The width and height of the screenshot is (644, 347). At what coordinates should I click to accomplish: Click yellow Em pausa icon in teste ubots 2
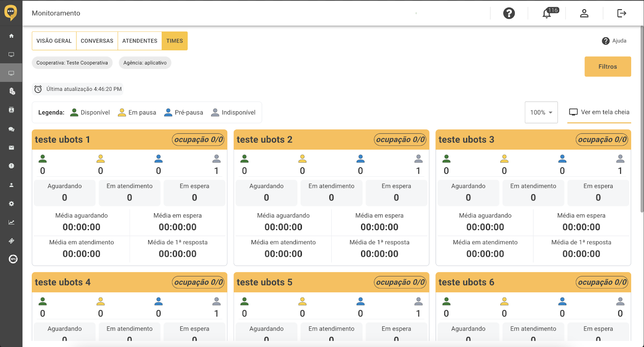302,159
